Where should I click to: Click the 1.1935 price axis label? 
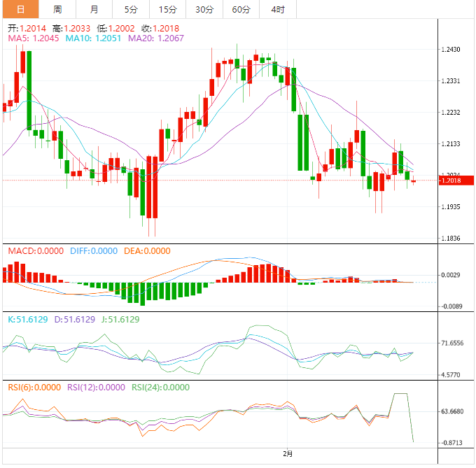click(451, 207)
